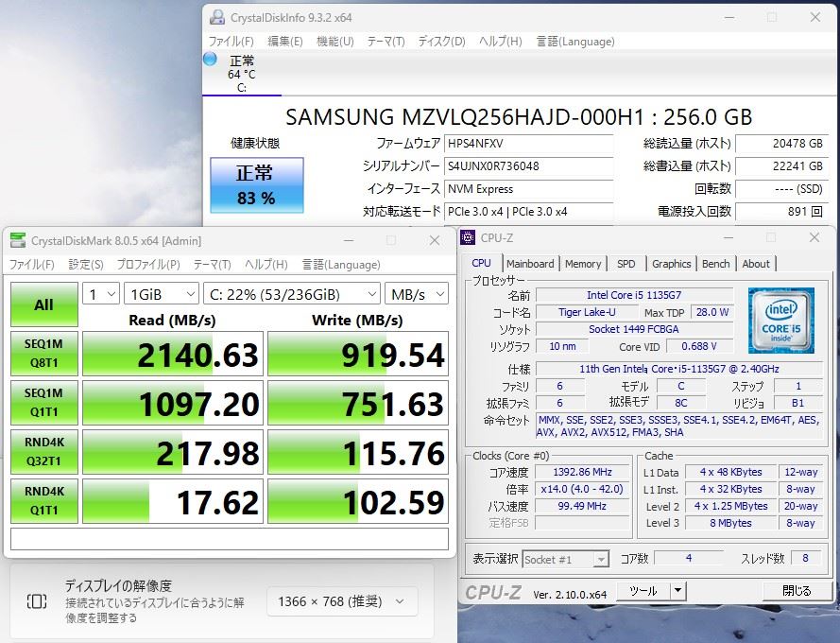The width and height of the screenshot is (840, 643).
Task: Switch to the Memory tab in CPU-Z
Action: point(583,264)
